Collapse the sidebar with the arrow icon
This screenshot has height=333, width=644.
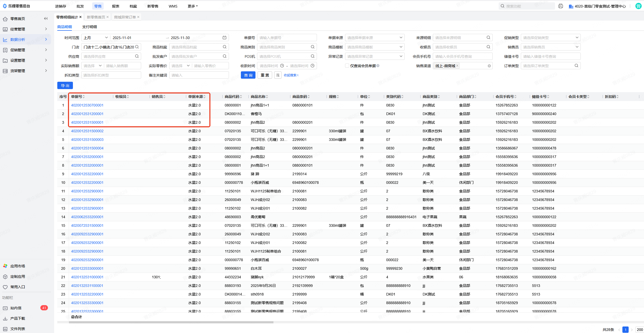[46, 18]
